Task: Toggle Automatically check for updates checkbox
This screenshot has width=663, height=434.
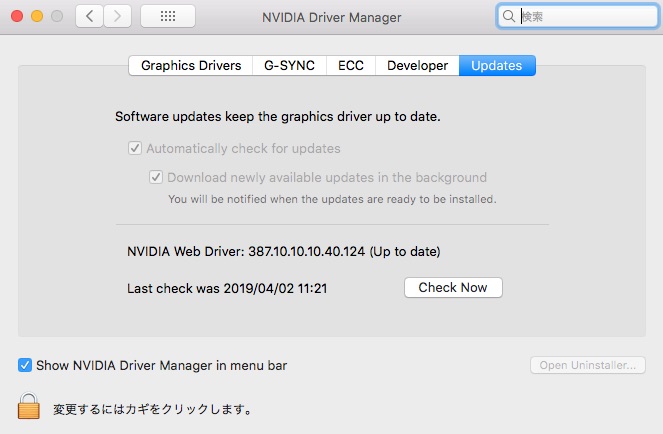Action: [x=135, y=148]
